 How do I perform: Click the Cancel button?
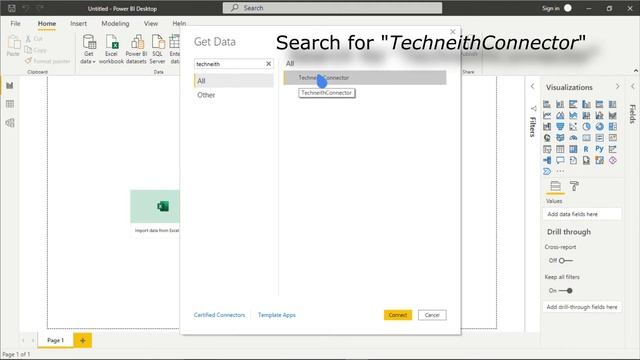tap(432, 315)
